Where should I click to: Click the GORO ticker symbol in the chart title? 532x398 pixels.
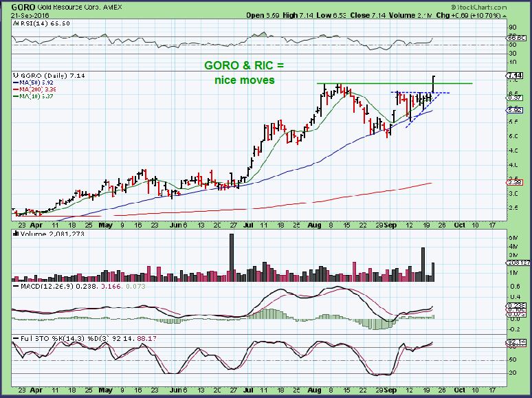(23, 7)
